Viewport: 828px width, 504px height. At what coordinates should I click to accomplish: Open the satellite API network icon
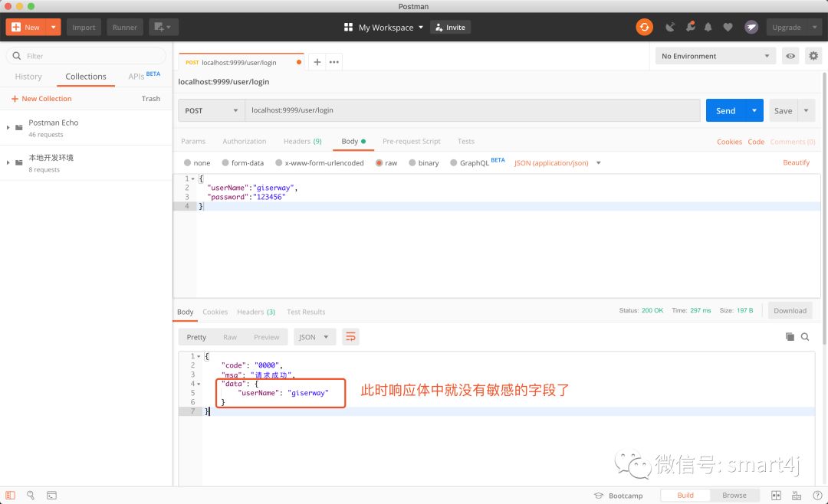point(671,27)
